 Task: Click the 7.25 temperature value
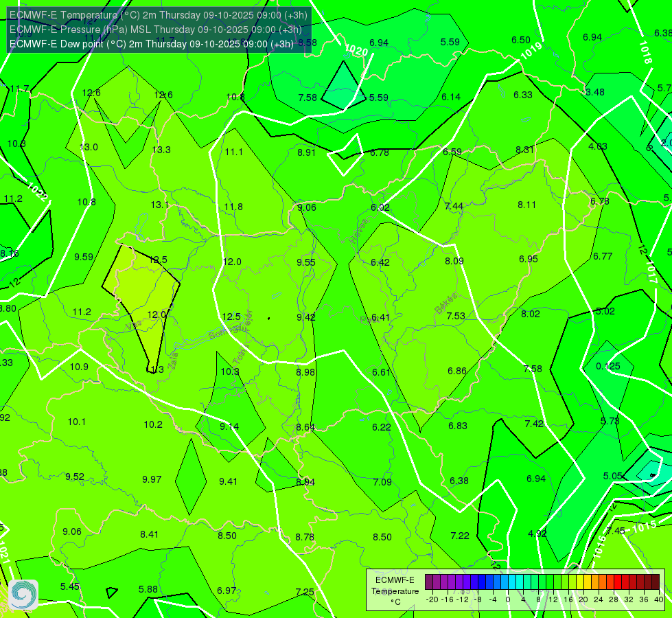click(305, 592)
